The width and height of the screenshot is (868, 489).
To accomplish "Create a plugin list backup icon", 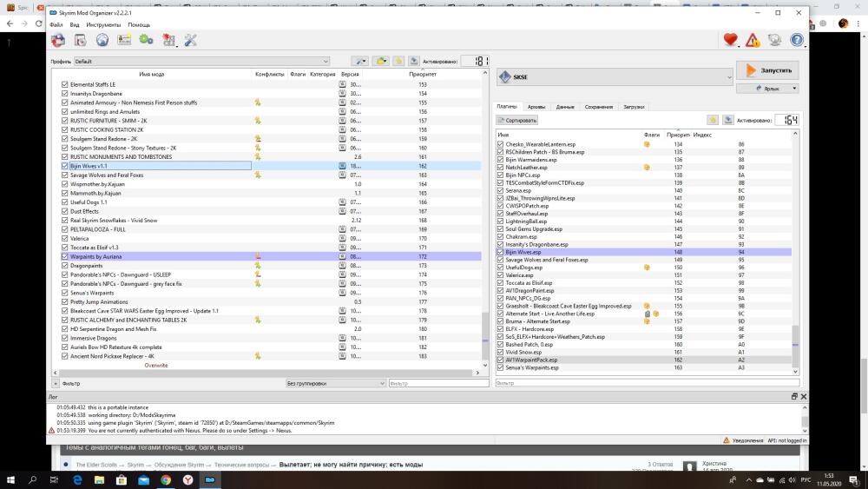I will click(x=728, y=120).
